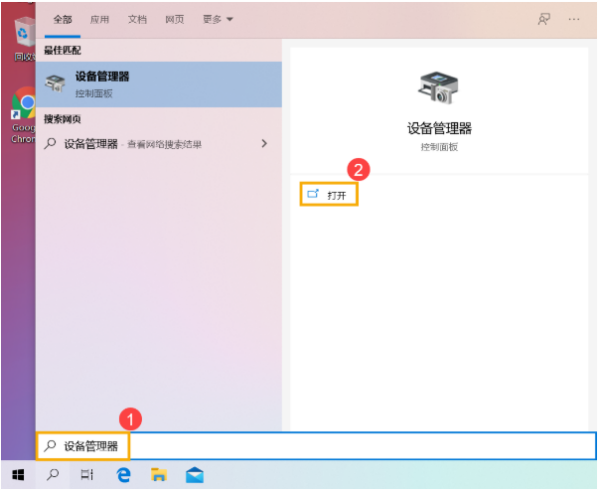Switch to the 应用 tab
Screen dimensions: 600x492
99,20
